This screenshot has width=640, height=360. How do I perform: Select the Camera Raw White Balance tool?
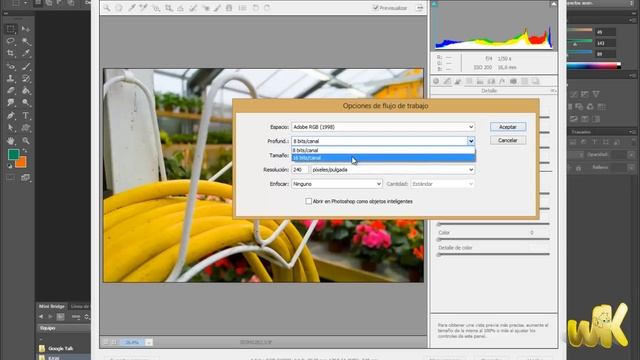click(x=131, y=8)
